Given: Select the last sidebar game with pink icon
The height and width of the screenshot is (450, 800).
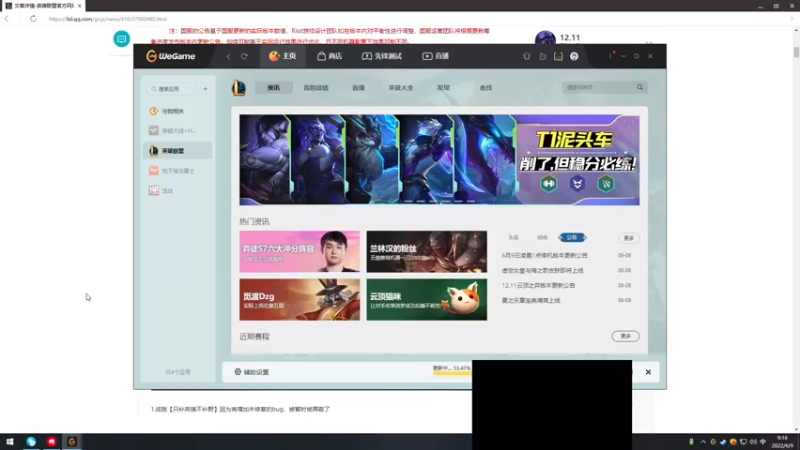Looking at the screenshot, I should [x=178, y=191].
